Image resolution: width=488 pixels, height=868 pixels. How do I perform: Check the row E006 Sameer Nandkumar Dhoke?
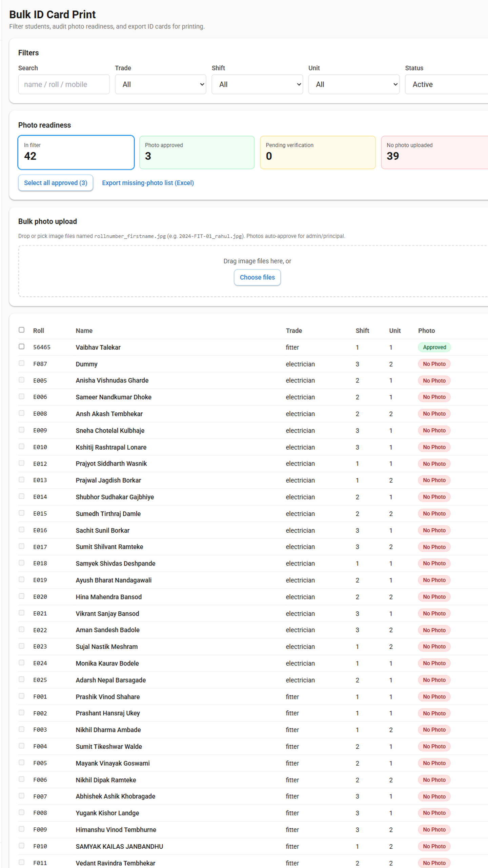[x=22, y=396]
